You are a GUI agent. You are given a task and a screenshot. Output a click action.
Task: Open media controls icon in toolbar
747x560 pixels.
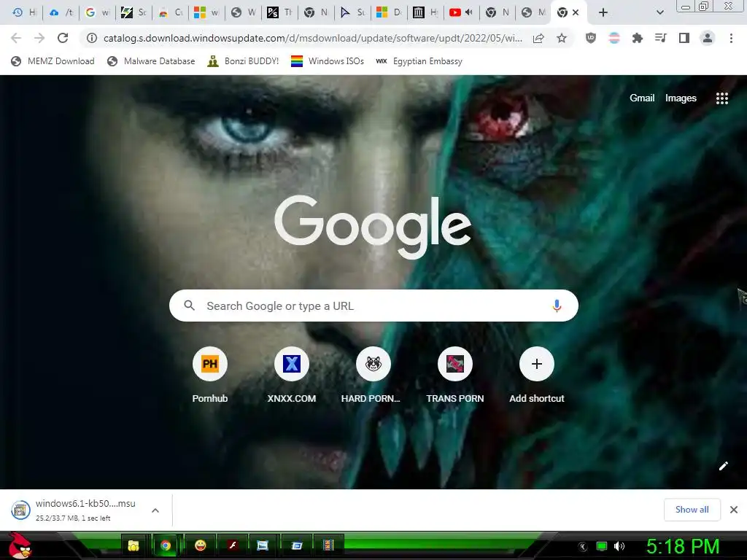pyautogui.click(x=661, y=38)
